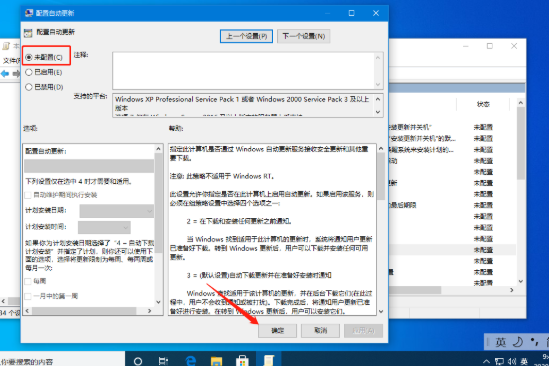Maximize the background policy editor window
Image resolution: width=549 pixels, height=366 pixels.
pos(490,46)
